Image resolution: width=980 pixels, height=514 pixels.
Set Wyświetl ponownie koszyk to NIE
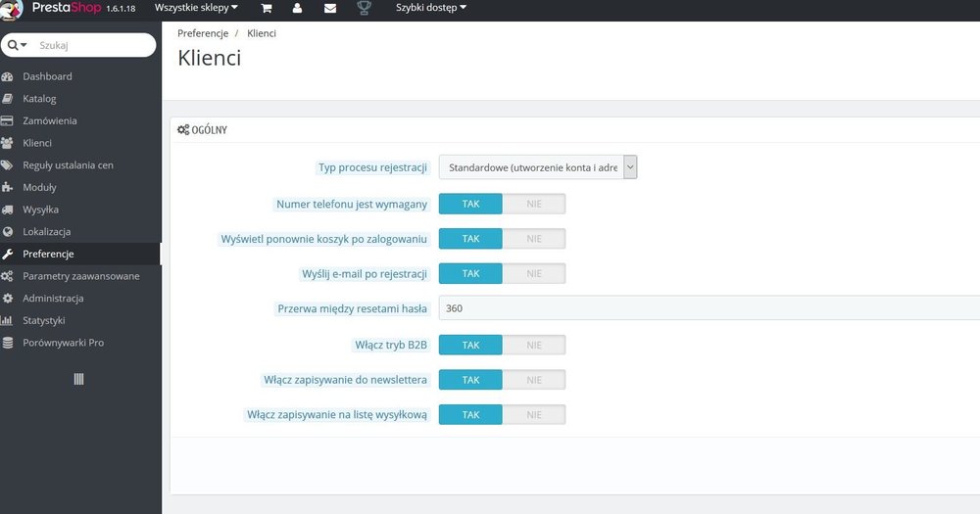point(534,239)
